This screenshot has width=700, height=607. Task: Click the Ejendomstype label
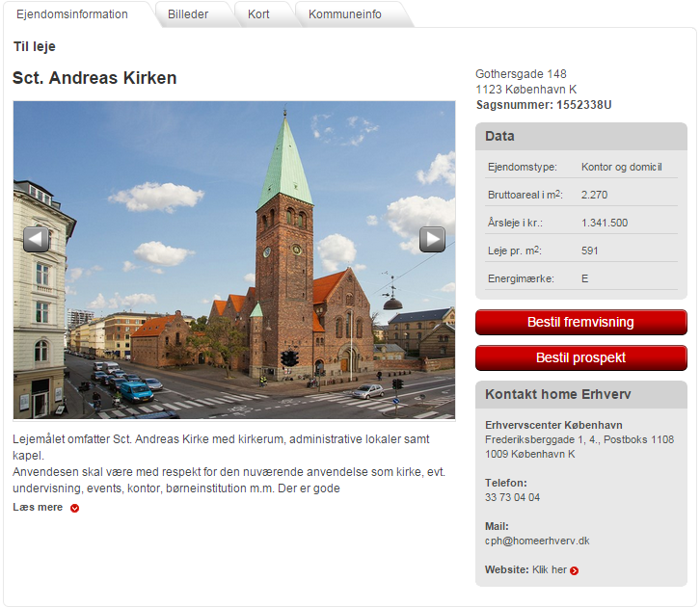point(523,167)
